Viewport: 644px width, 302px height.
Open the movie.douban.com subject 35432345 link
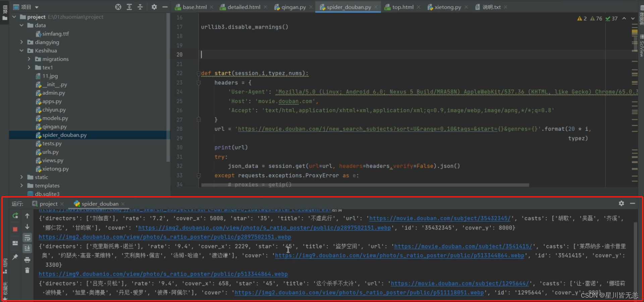(x=440, y=218)
